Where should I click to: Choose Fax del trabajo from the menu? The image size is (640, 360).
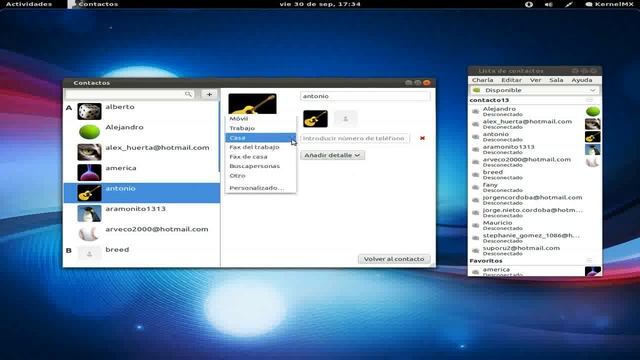(x=260, y=147)
